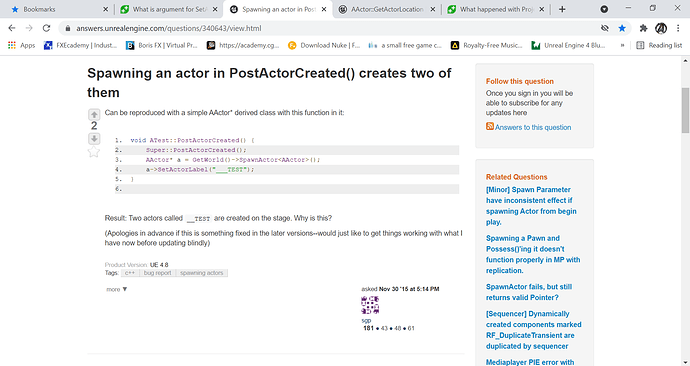The image size is (690, 366).
Task: Click the browser forward arrow
Action: [x=29, y=28]
